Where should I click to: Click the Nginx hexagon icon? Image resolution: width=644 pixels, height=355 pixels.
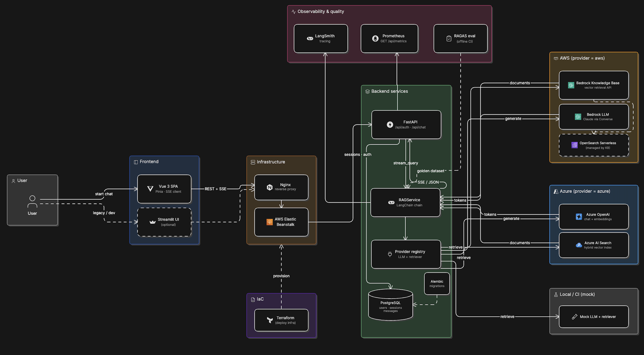point(269,187)
